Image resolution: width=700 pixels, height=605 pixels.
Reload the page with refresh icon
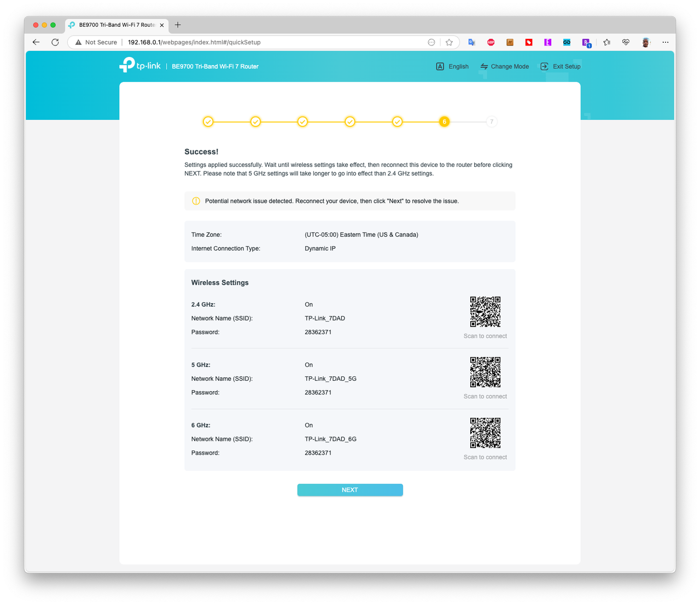(x=55, y=42)
